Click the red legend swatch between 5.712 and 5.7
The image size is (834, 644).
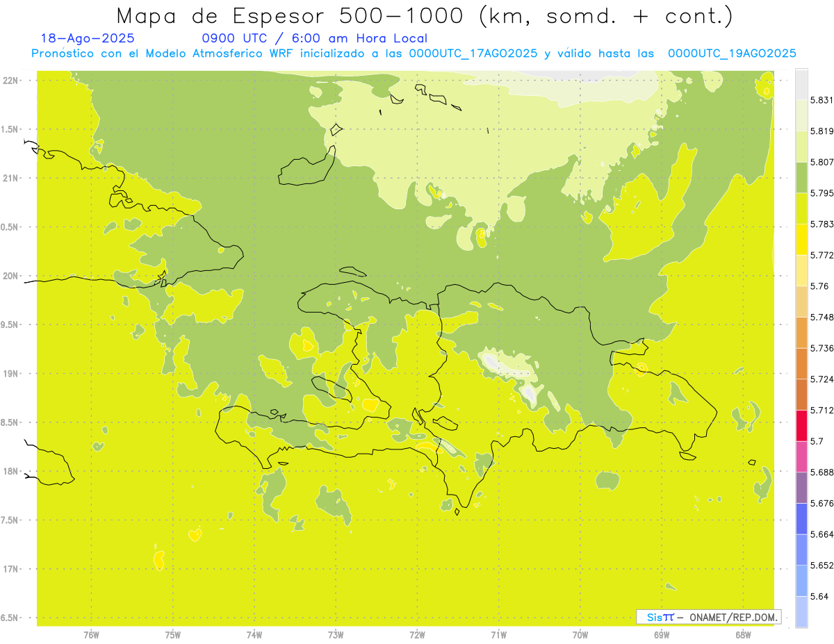tap(801, 425)
